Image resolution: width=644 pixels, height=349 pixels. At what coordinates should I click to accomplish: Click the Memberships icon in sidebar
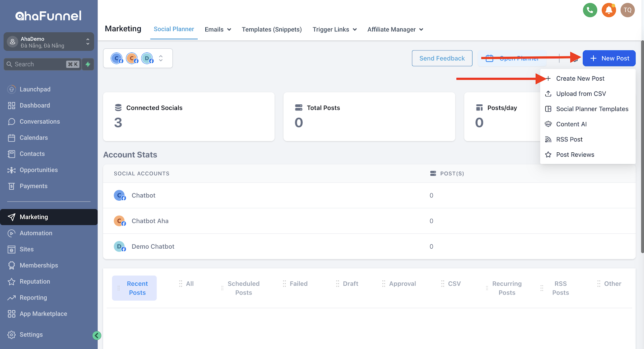click(12, 265)
